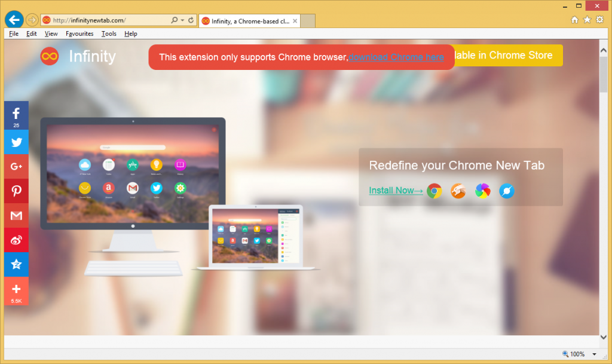
Task: Share on Facebook via sidebar icon
Action: coord(16,115)
